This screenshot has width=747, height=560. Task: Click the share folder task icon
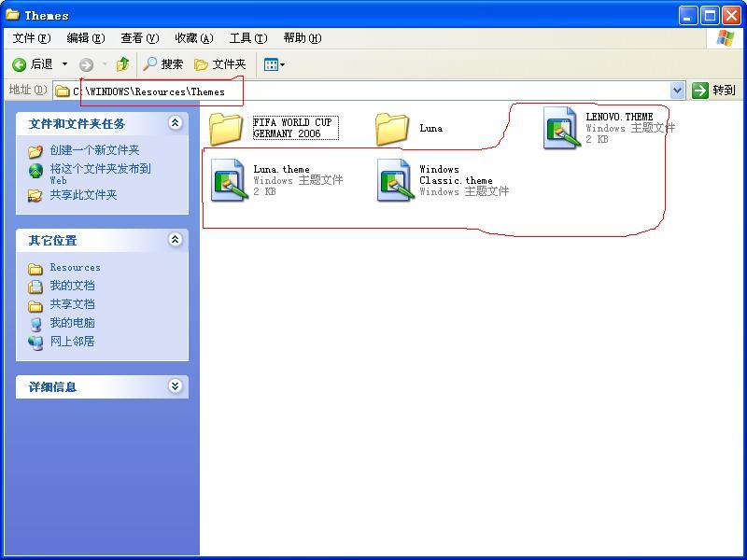tap(35, 195)
